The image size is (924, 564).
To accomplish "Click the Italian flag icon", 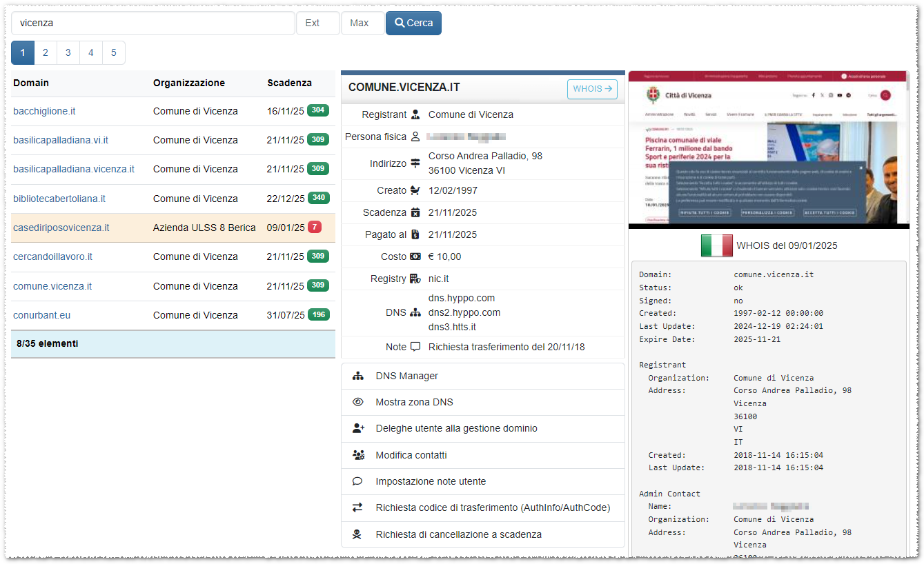I will [x=716, y=245].
